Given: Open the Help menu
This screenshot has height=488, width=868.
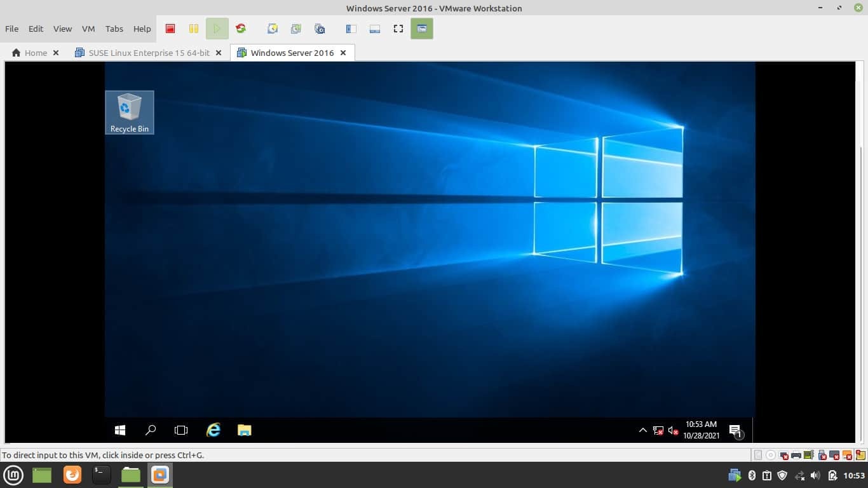Looking at the screenshot, I should point(142,29).
